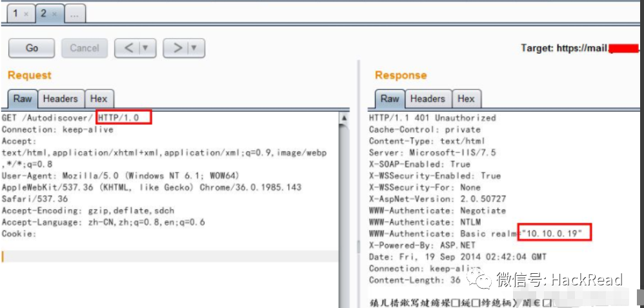Expand the back history dropdown arrow
The width and height of the screenshot is (644, 308).
point(145,48)
